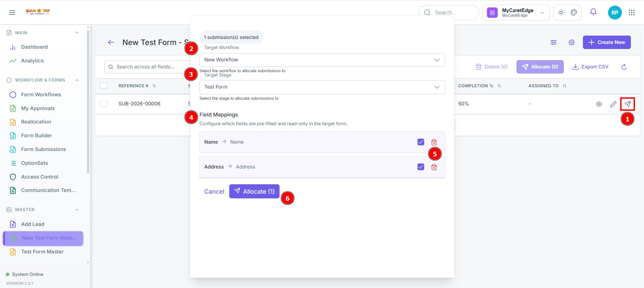644x288 pixels.
Task: Click Allocate (0) toolbar button
Action: pos(540,67)
